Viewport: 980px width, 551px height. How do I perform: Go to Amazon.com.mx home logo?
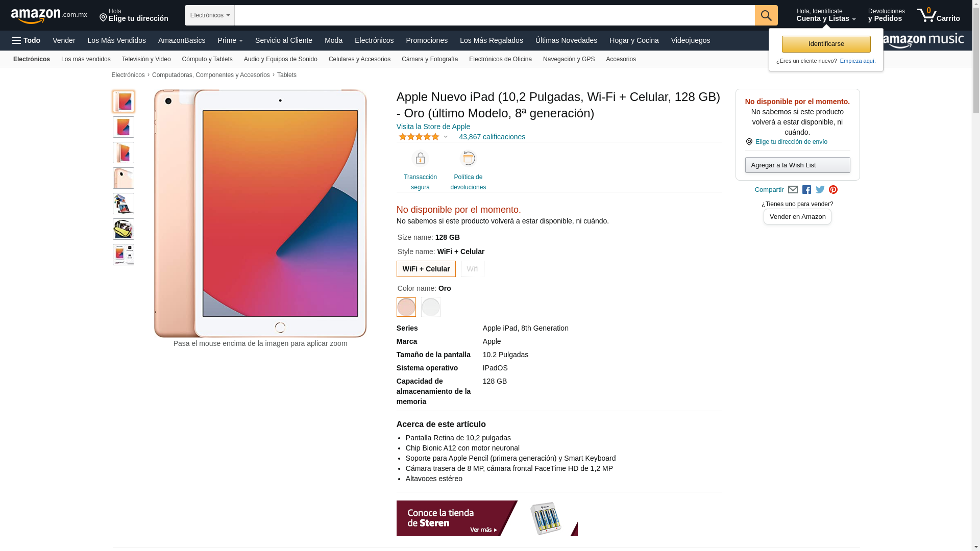tap(49, 16)
